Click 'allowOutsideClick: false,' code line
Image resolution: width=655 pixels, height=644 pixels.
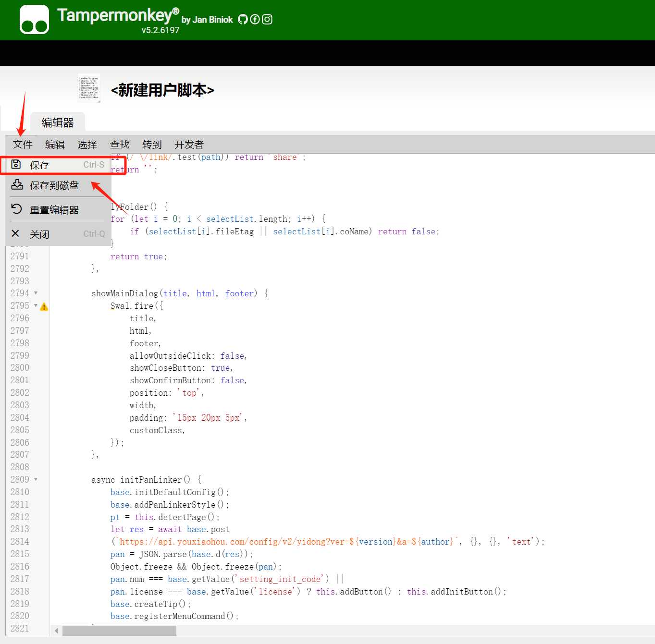tap(188, 356)
